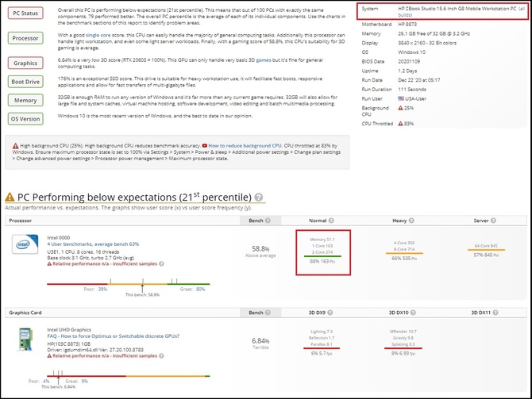Click the 66% 535 Pts heavy score

tap(404, 259)
